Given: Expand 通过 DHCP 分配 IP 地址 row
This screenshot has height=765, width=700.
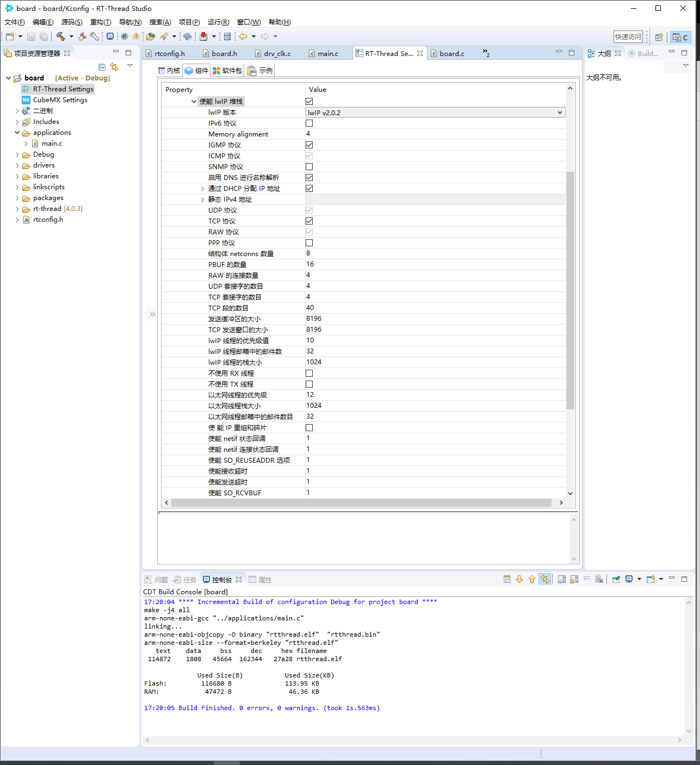Looking at the screenshot, I should pos(202,189).
